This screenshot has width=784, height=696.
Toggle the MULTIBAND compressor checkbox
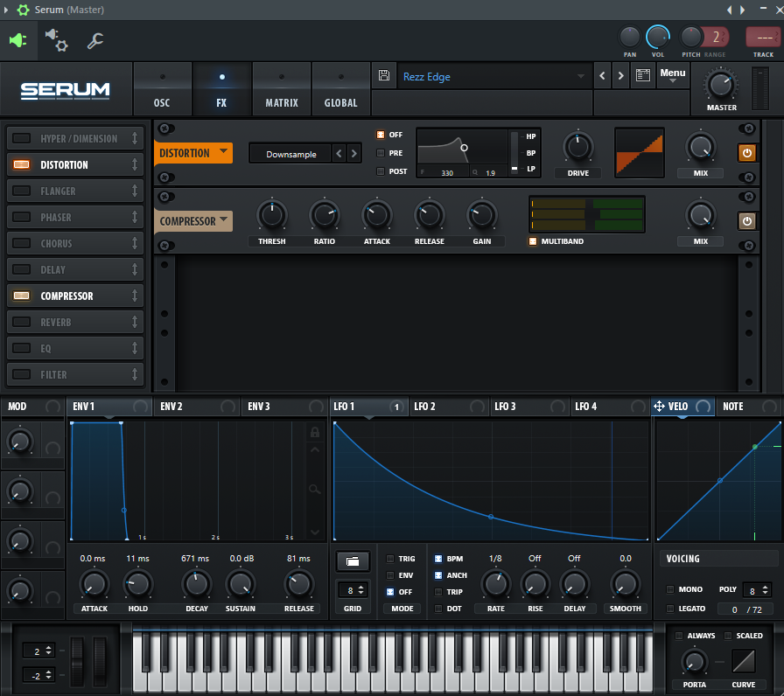click(x=533, y=241)
